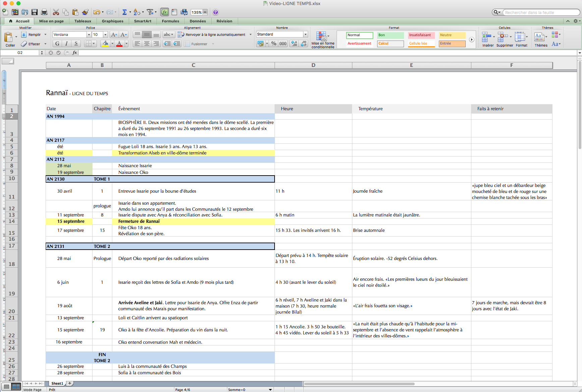Image resolution: width=582 pixels, height=392 pixels.
Task: Switch to the Mise en page tab
Action: click(51, 21)
